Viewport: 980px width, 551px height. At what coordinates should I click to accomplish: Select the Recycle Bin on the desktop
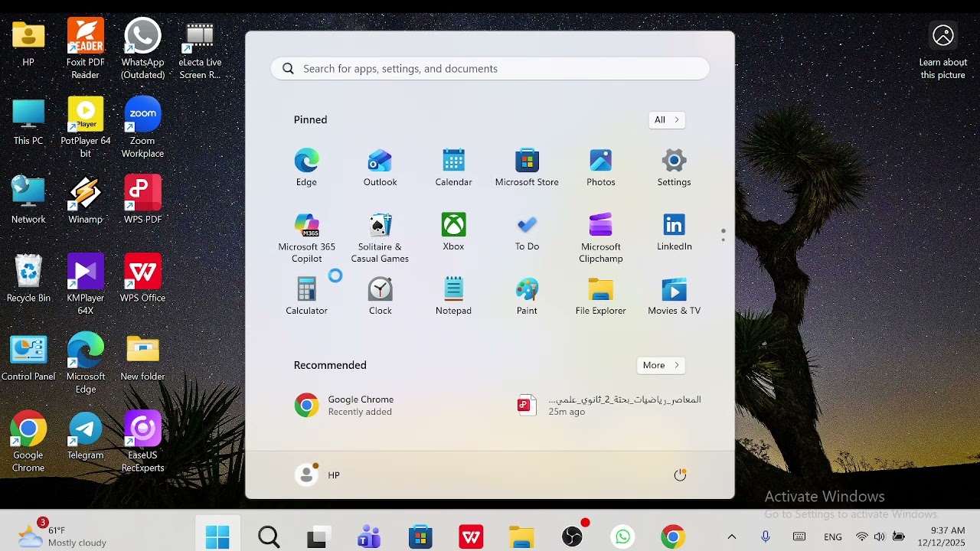28,279
